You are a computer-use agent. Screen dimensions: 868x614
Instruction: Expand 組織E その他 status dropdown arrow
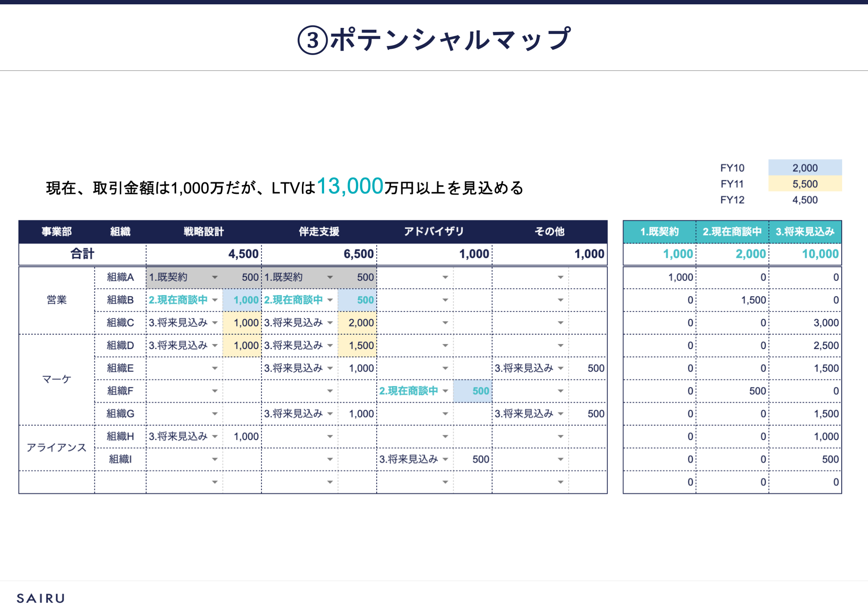coord(561,368)
